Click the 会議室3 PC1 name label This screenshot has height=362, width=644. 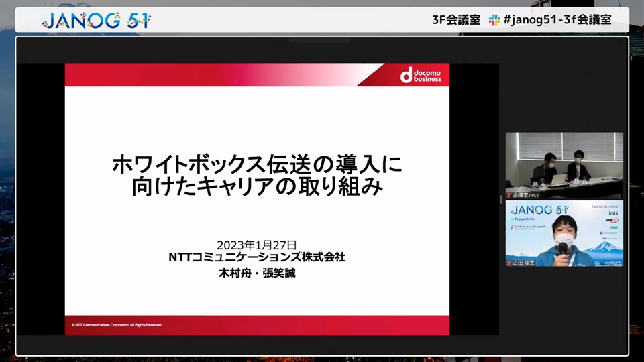coord(525,195)
